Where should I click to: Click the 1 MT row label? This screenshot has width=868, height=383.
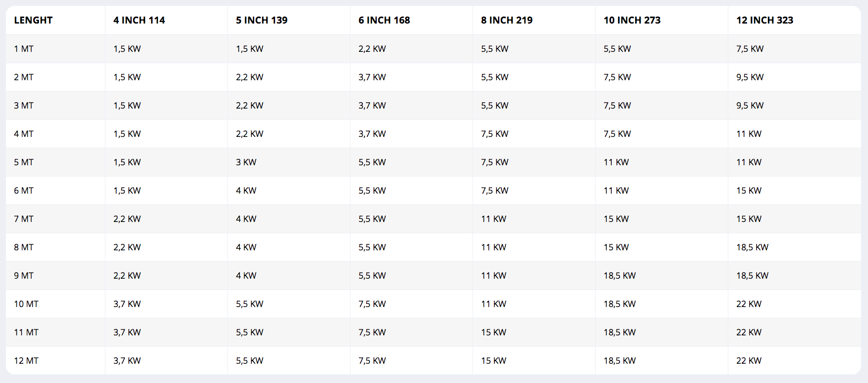click(24, 49)
